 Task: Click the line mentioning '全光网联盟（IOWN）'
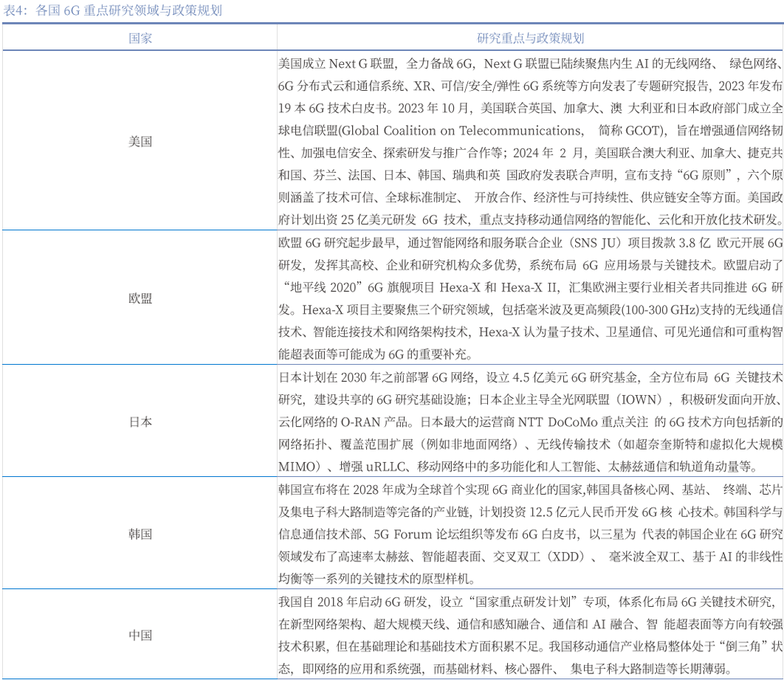pos(531,399)
